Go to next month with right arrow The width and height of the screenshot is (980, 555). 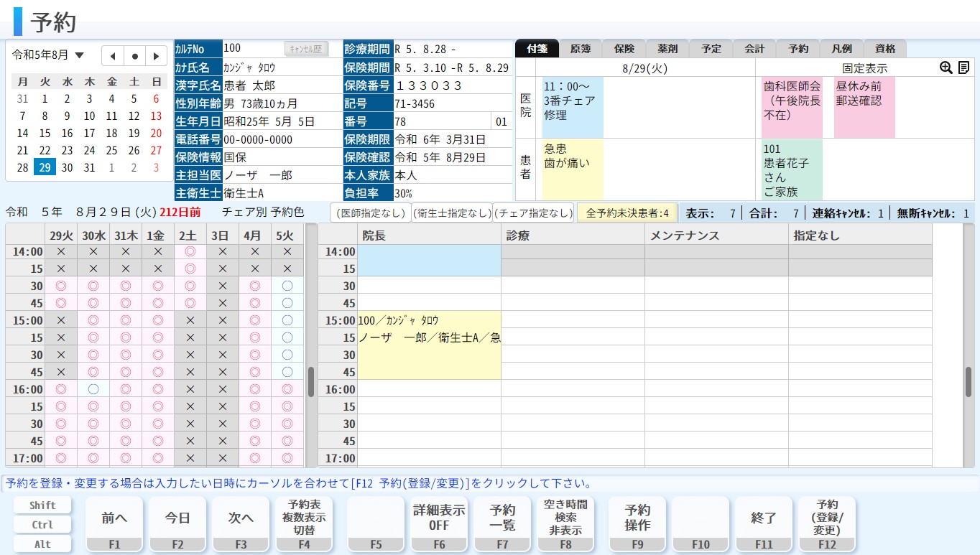[156, 55]
